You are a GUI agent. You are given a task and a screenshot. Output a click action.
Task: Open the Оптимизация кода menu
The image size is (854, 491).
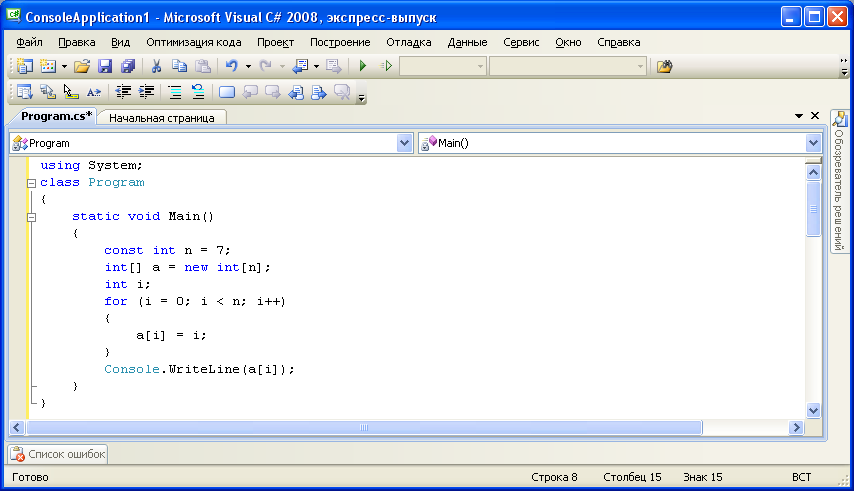pos(193,42)
